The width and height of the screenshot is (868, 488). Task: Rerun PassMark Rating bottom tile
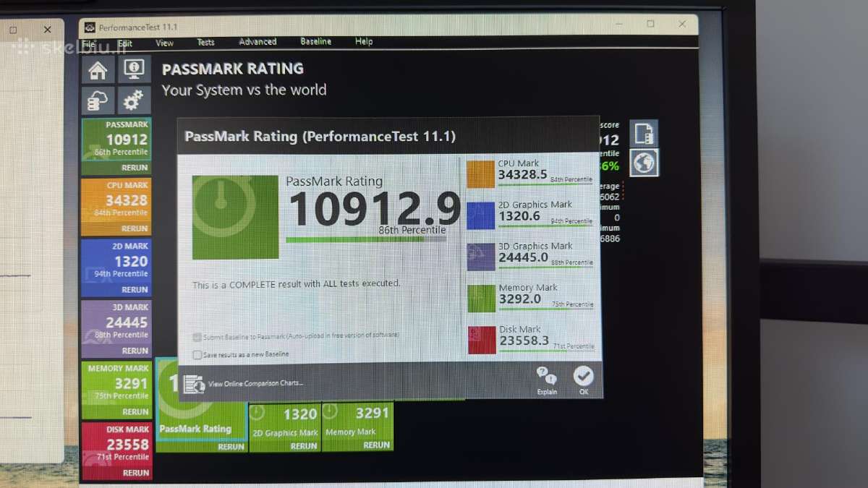point(231,447)
